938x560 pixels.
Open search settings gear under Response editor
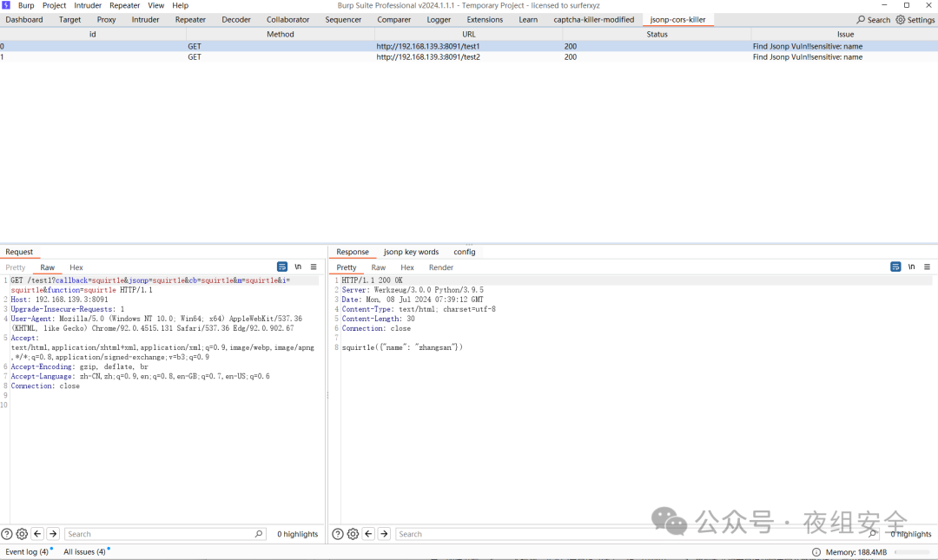[353, 534]
